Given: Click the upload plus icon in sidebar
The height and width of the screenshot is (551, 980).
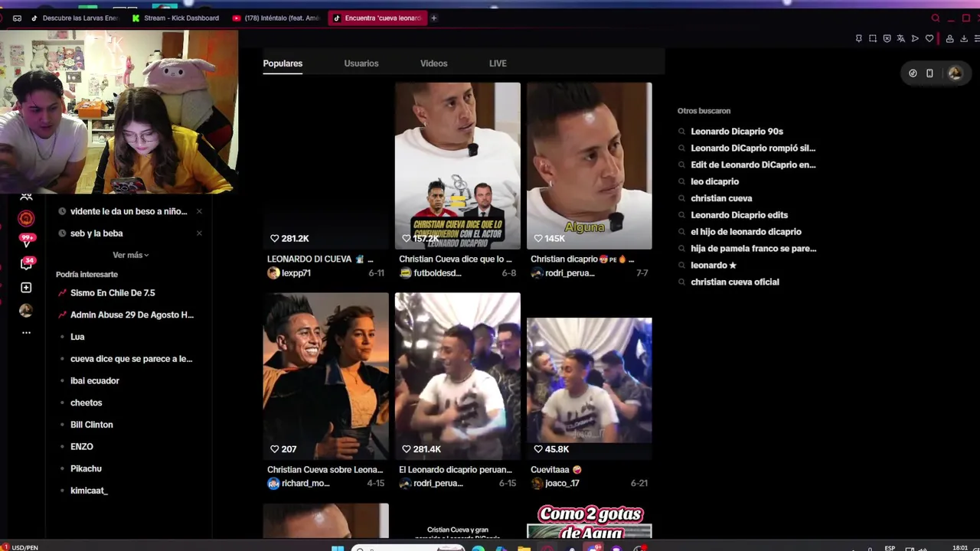Looking at the screenshot, I should point(26,288).
